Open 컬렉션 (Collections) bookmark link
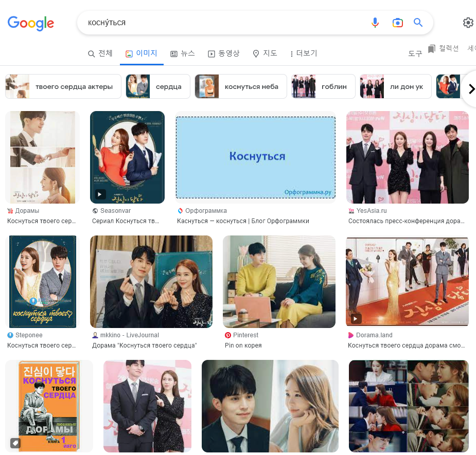The height and width of the screenshot is (455, 476). 444,48
